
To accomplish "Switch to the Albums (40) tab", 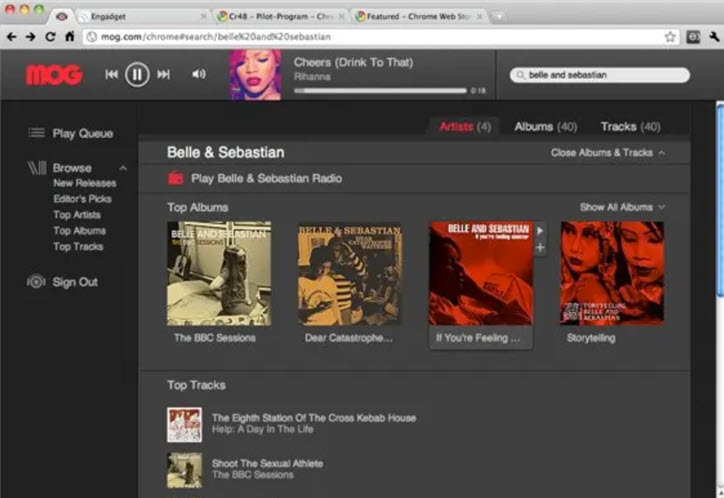I will pos(545,127).
